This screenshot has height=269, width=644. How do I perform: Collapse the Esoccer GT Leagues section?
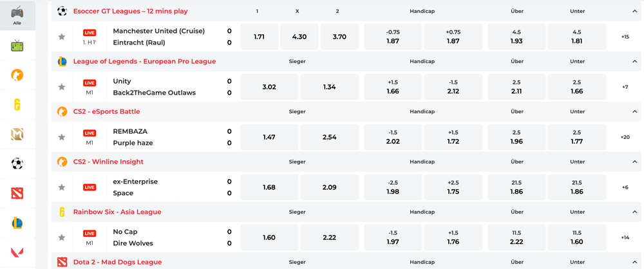634,12
